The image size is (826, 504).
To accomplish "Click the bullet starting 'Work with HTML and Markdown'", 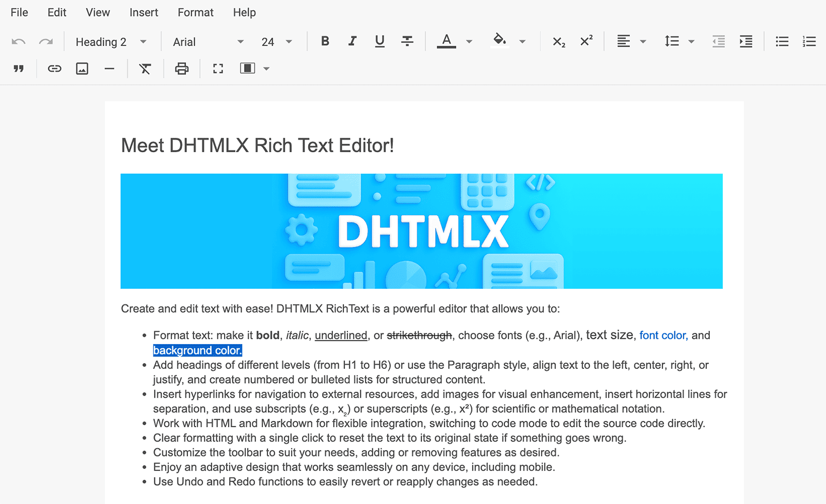I will pos(429,424).
